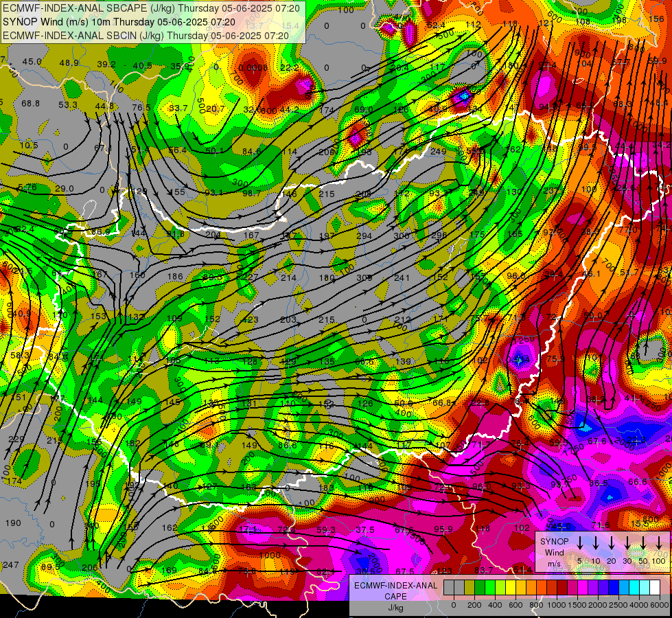672x618 pixels.
Task: Click the 10 m/s wind arrow in SYNOP legend
Action: [595, 542]
